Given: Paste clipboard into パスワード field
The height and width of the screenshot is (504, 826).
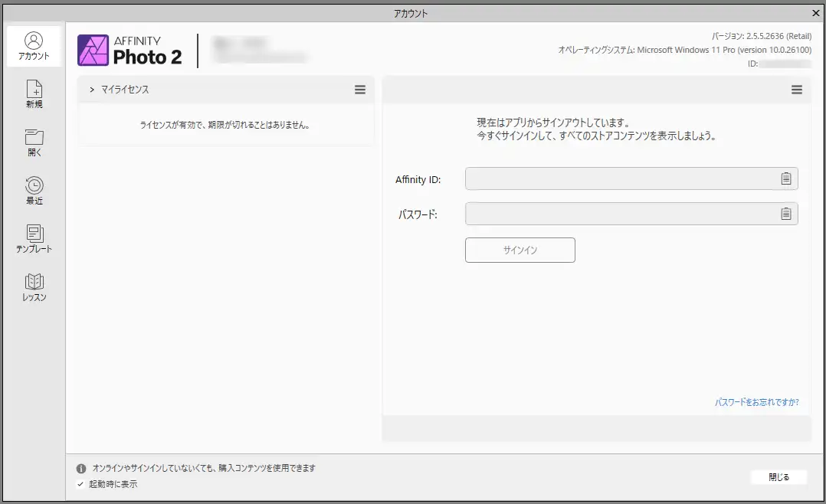Looking at the screenshot, I should (786, 213).
